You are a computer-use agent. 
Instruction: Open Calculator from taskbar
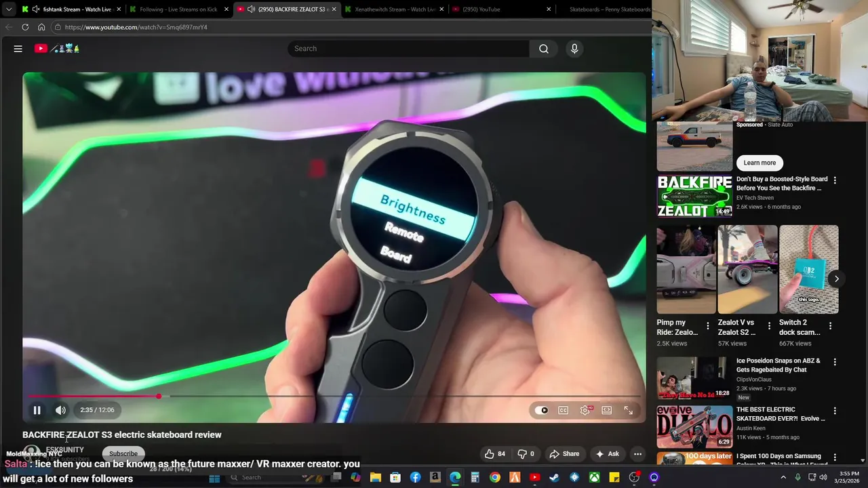(475, 478)
